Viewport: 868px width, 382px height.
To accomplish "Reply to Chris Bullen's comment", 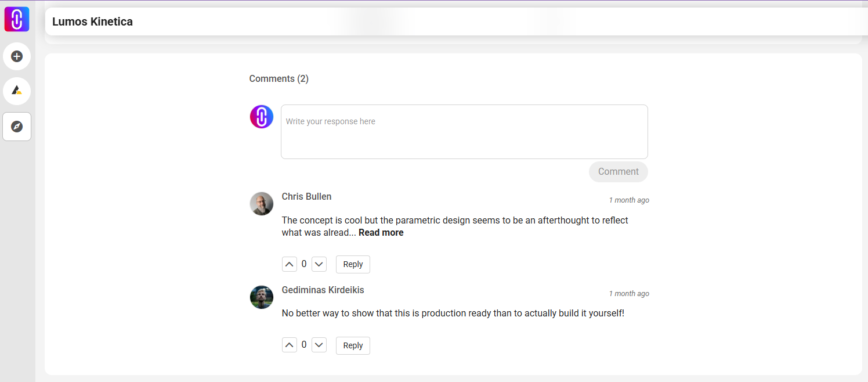I will (353, 264).
